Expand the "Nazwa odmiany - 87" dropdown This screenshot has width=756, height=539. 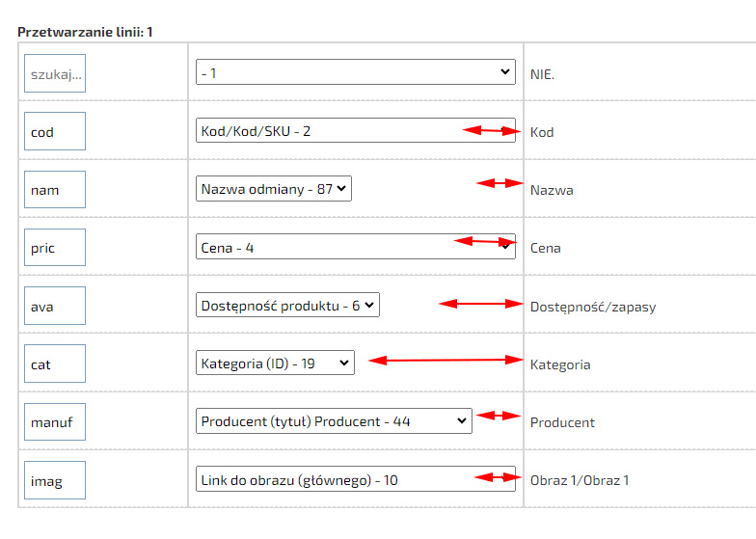(x=274, y=189)
